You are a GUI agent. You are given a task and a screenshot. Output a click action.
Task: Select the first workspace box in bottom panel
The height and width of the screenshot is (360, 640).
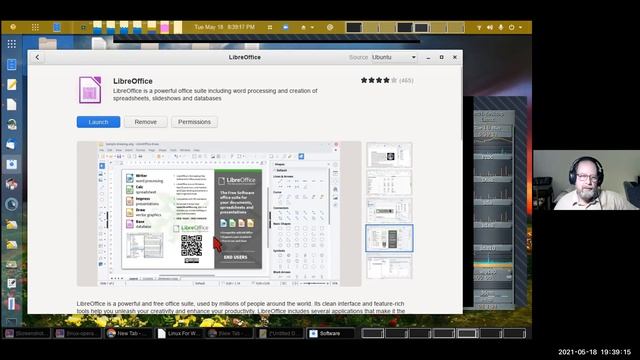coord(373,333)
